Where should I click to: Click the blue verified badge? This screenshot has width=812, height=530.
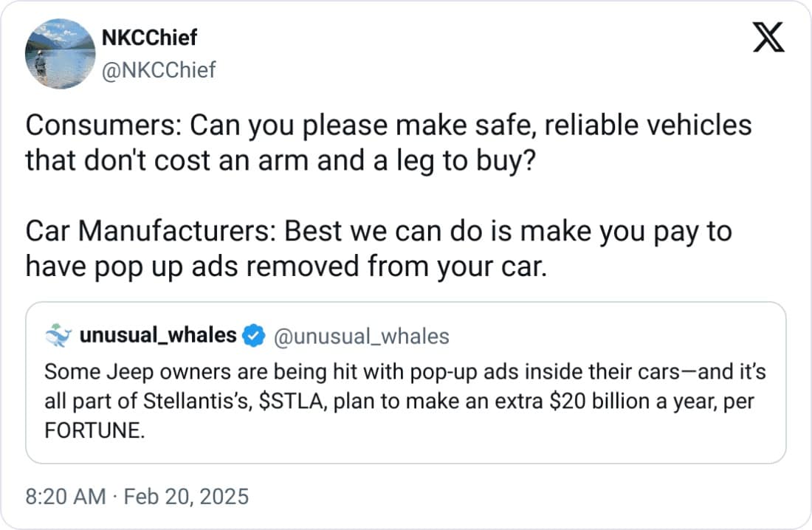click(x=255, y=337)
